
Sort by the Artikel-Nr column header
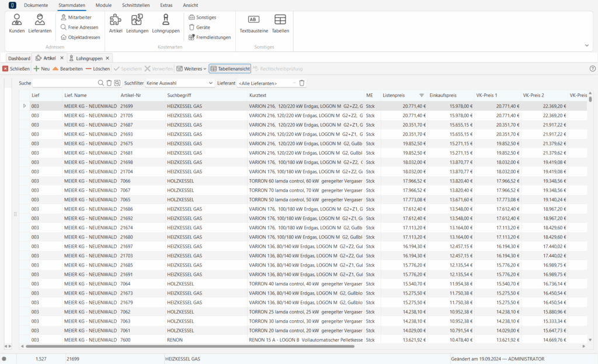[x=142, y=95]
